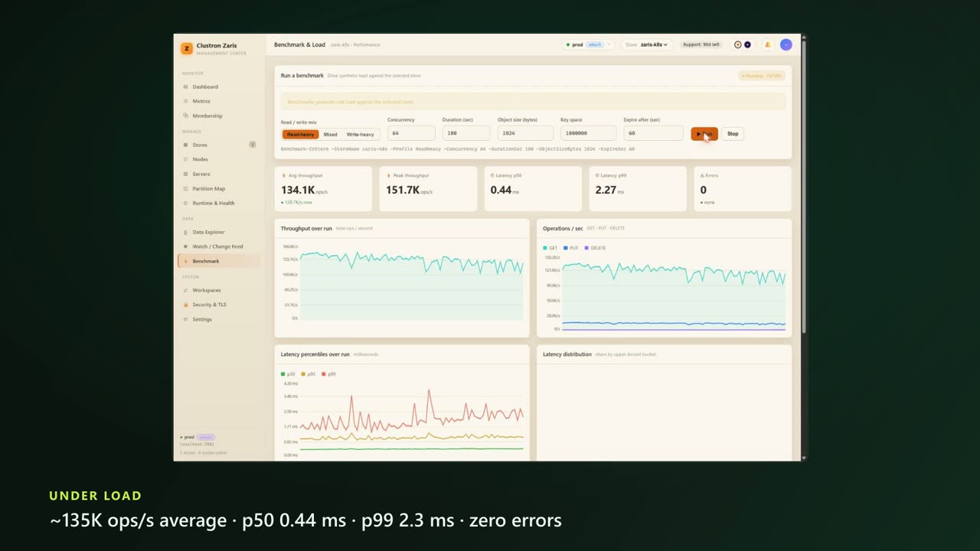Click the orange Z Clustron Zaris logo
980x551 pixels.
(x=187, y=48)
